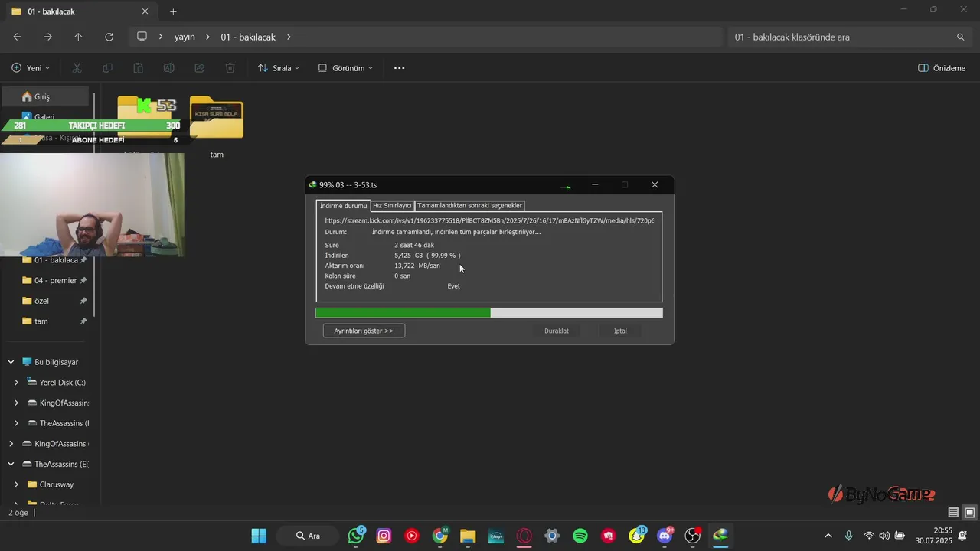980x551 pixels.
Task: Click the Cut icon in Explorer toolbar
Action: [x=77, y=68]
